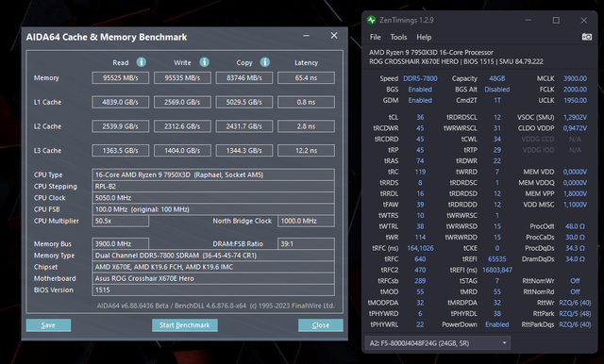Click the Copy info icon in AIDA64
The width and height of the screenshot is (604, 364).
pos(265,62)
